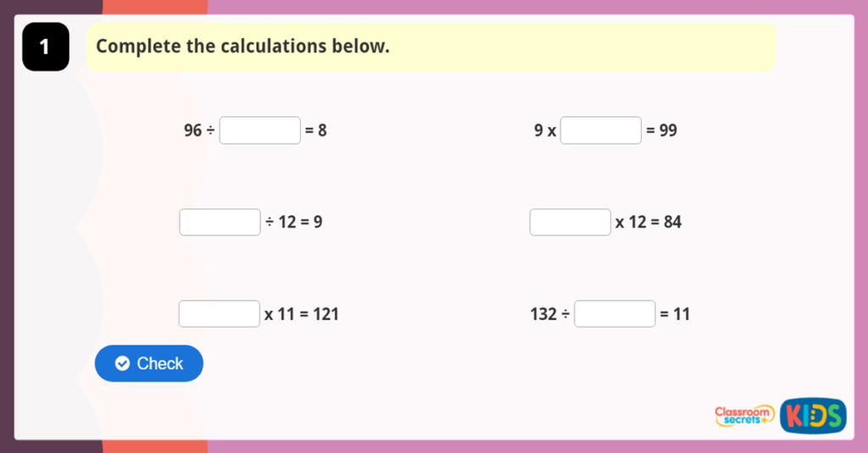
Task: Click the '9 x' text
Action: 545,130
